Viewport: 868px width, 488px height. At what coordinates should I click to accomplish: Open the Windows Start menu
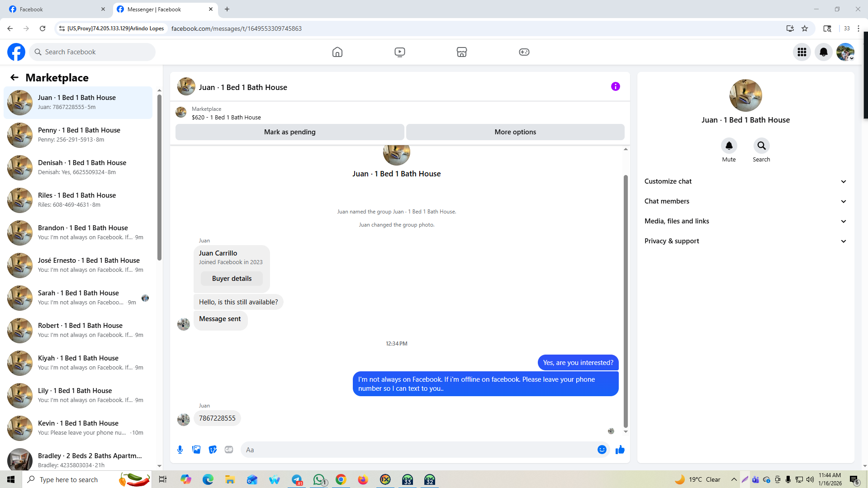click(11, 479)
